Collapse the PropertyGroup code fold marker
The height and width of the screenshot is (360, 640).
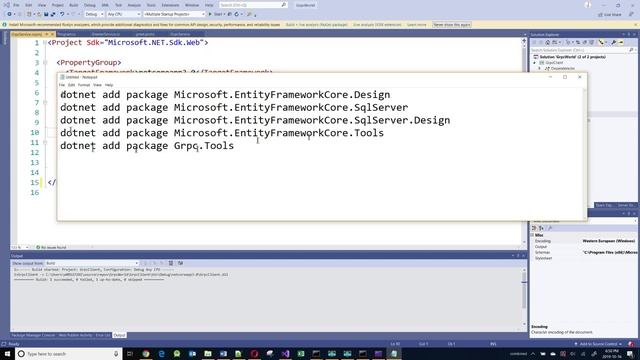tap(45, 62)
